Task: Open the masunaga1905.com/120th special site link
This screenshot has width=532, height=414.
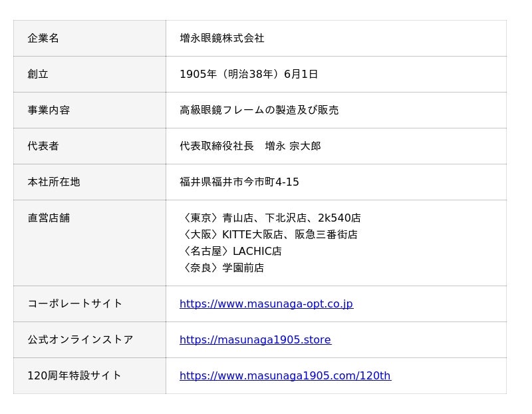Action: (285, 376)
